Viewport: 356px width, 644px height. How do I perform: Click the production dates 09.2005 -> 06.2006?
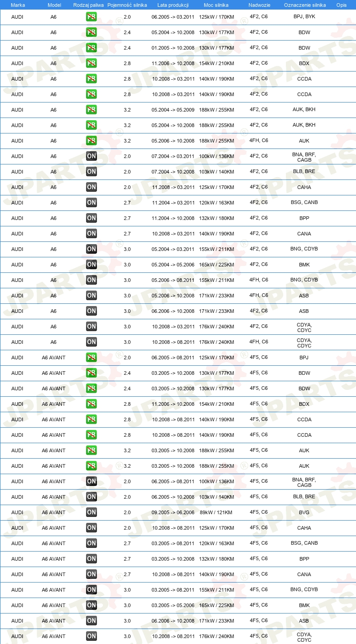pos(173,512)
